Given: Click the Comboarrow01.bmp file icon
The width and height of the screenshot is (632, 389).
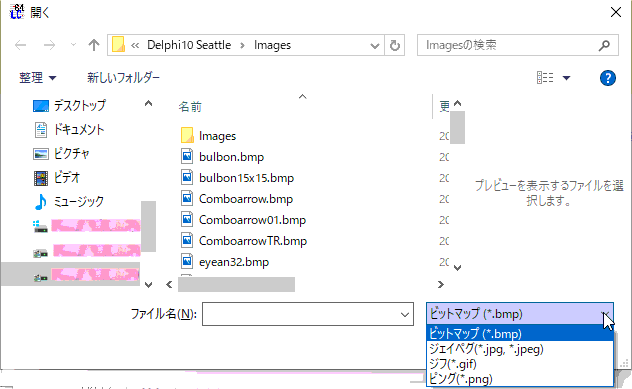Looking at the screenshot, I should [x=187, y=219].
